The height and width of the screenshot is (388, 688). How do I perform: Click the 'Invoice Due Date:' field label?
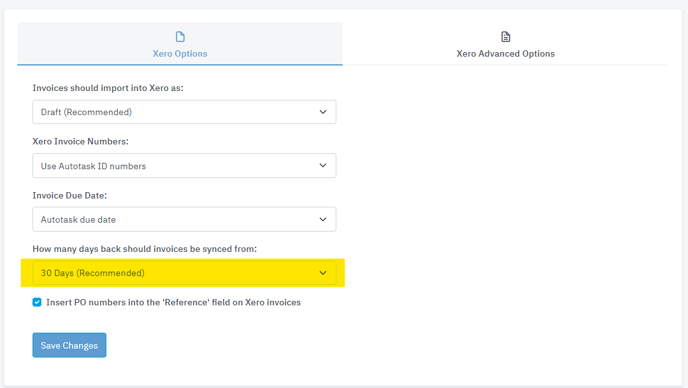(70, 195)
